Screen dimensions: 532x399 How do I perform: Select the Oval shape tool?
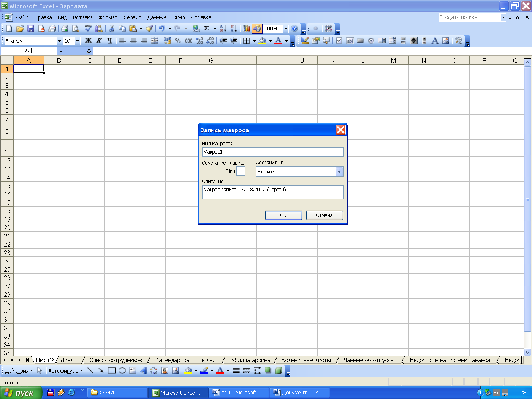[x=122, y=370]
